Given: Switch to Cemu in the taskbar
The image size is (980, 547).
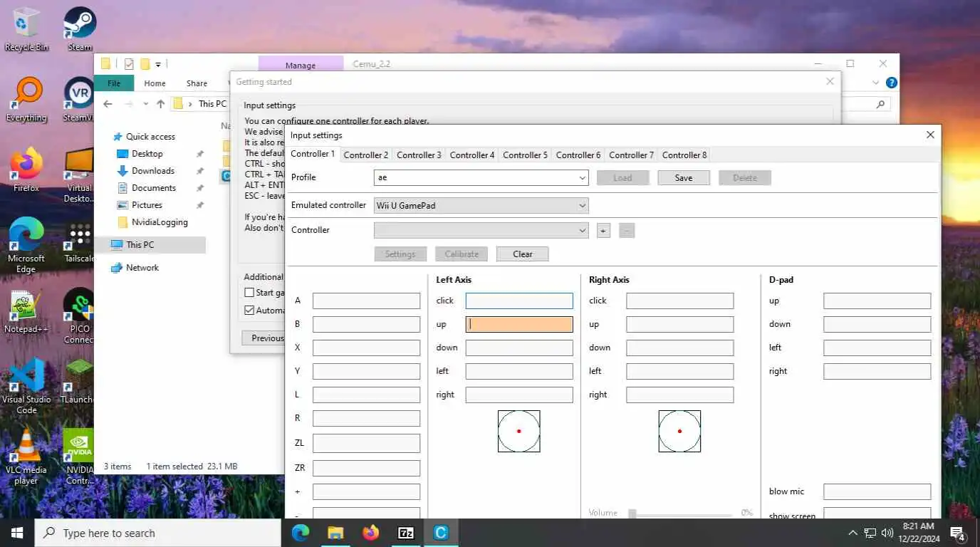Looking at the screenshot, I should (x=441, y=533).
